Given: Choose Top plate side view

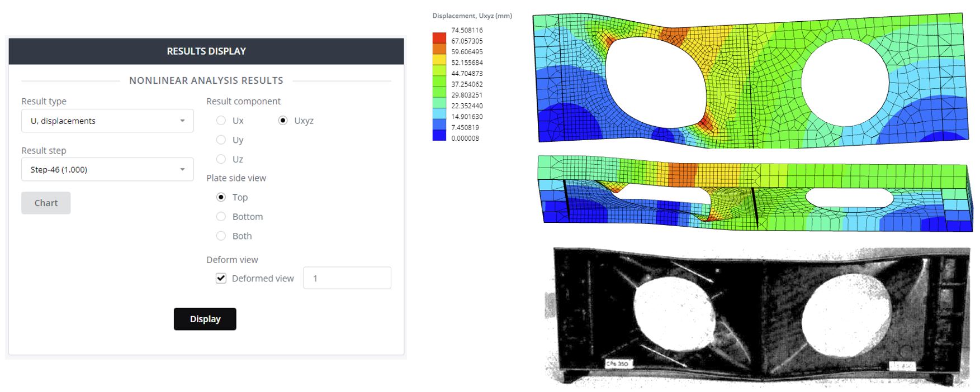Looking at the screenshot, I should 221,197.
